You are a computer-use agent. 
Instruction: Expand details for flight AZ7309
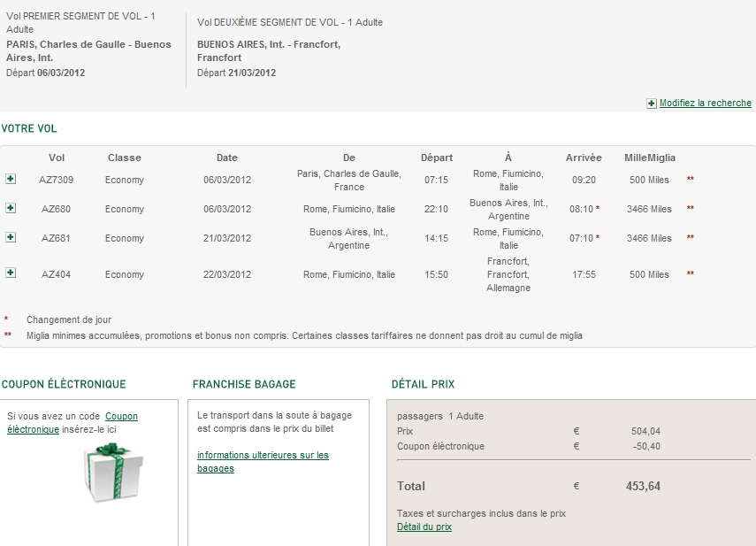(x=11, y=179)
